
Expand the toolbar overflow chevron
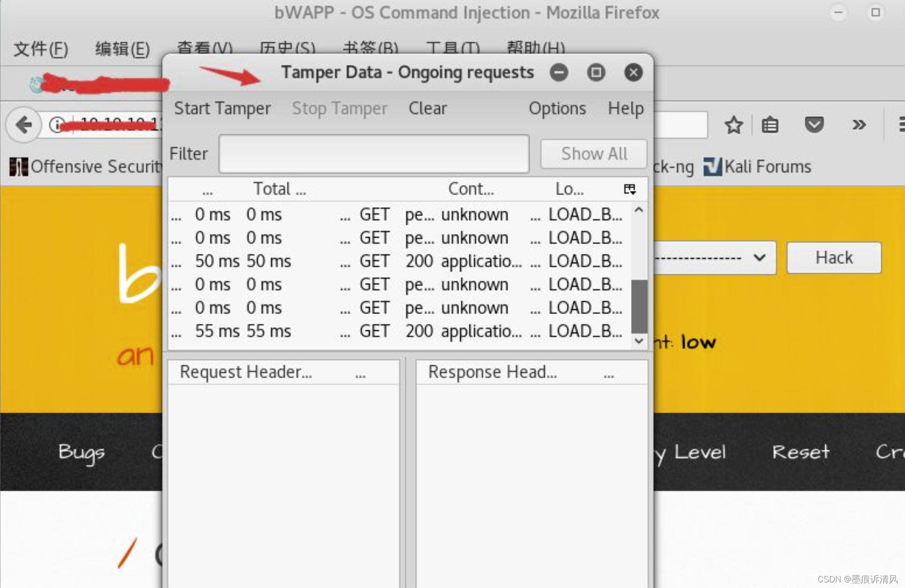pos(859,125)
